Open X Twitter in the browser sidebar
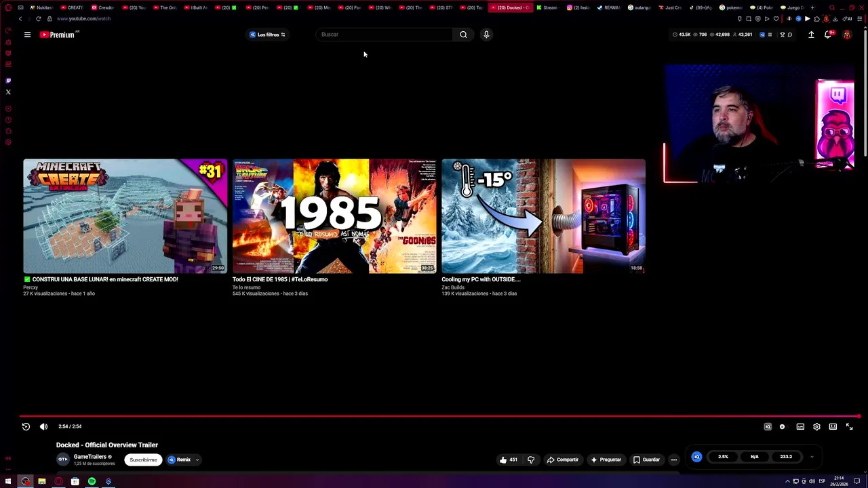This screenshot has height=488, width=868. tap(8, 91)
